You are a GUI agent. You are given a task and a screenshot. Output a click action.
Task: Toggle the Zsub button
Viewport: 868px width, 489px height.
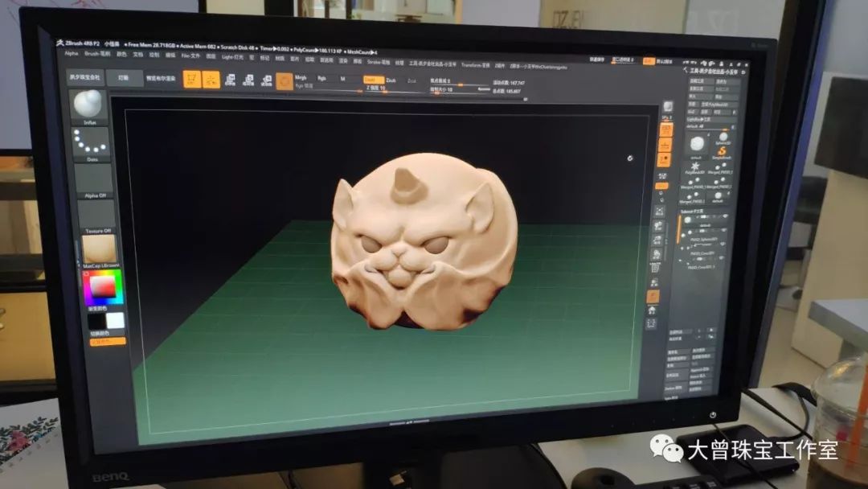391,80
